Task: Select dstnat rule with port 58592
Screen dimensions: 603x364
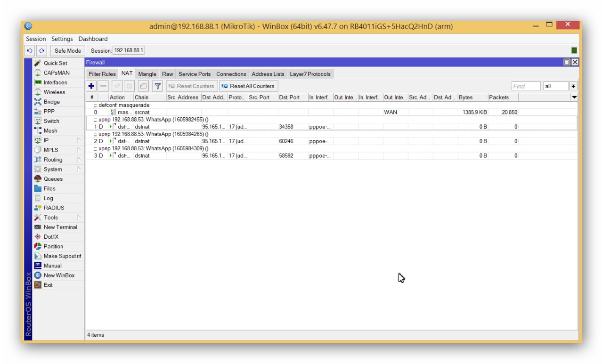Action: pos(332,155)
